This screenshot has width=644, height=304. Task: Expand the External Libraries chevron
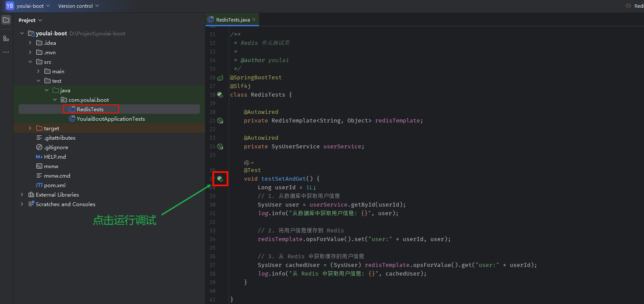click(22, 195)
